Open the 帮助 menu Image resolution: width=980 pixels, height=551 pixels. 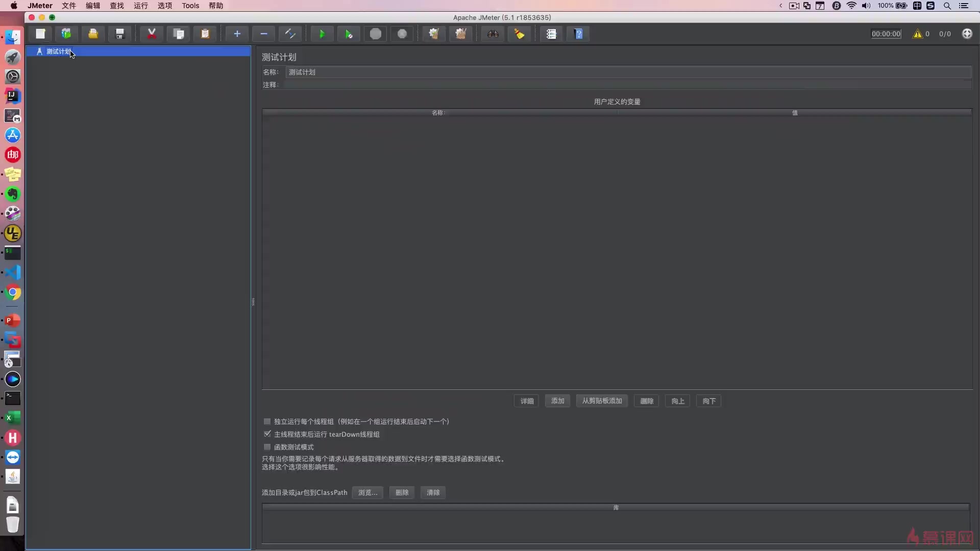(x=216, y=6)
